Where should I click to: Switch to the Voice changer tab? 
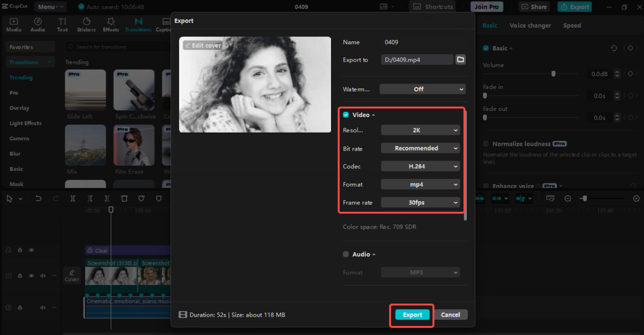tap(530, 25)
